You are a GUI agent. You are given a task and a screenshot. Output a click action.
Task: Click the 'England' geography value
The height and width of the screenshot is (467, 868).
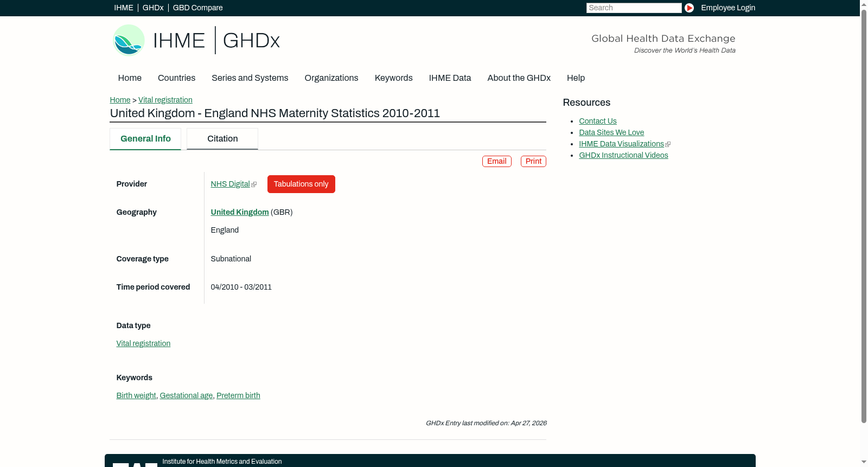tap(225, 230)
